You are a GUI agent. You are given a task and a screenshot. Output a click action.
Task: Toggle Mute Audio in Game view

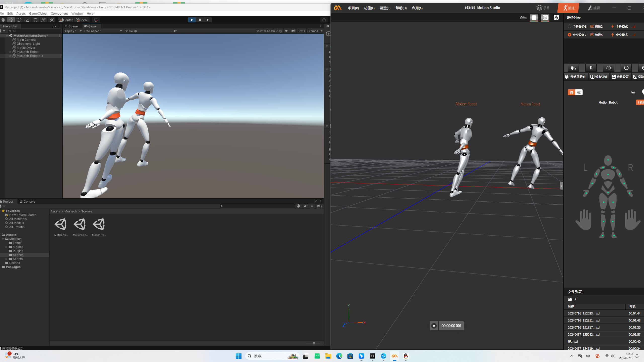(287, 31)
